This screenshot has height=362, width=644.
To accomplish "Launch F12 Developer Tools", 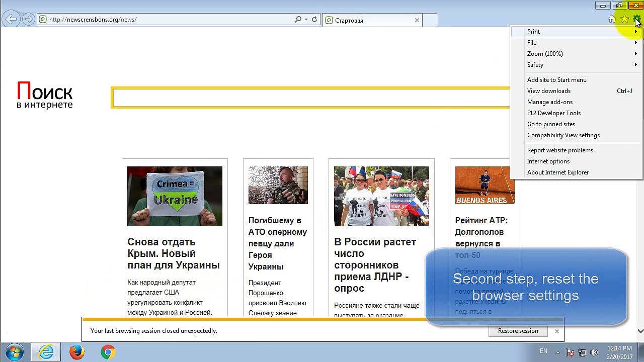I will [577, 113].
